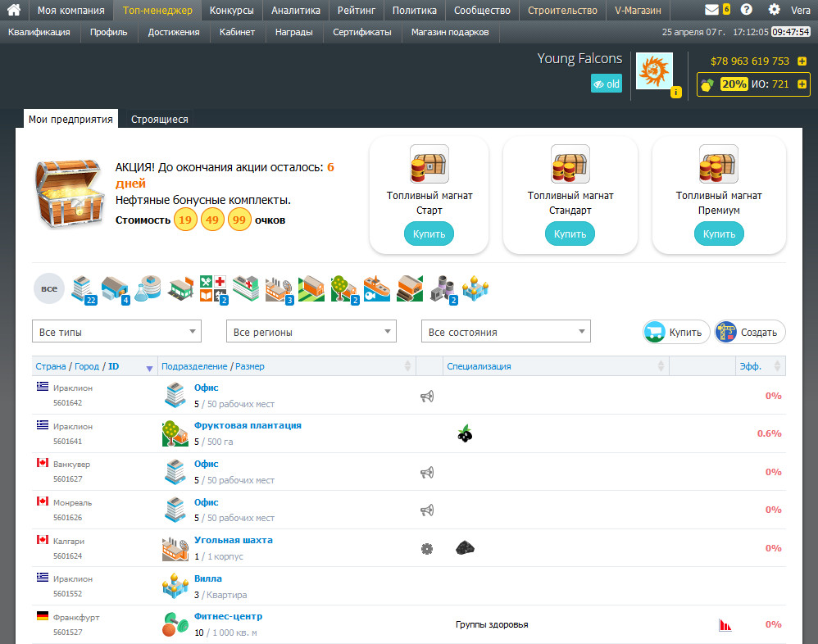The image size is (818, 644).
Task: Sort the table by 'Эфф.' column header
Action: click(750, 366)
